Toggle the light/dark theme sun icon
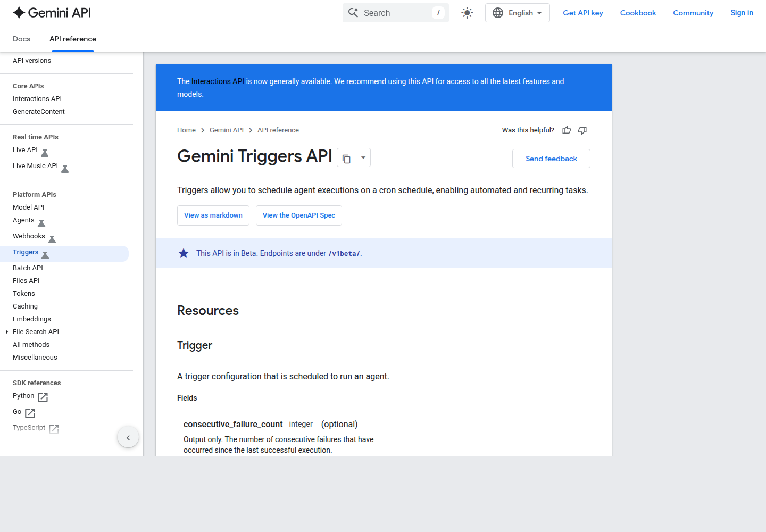 tap(467, 13)
